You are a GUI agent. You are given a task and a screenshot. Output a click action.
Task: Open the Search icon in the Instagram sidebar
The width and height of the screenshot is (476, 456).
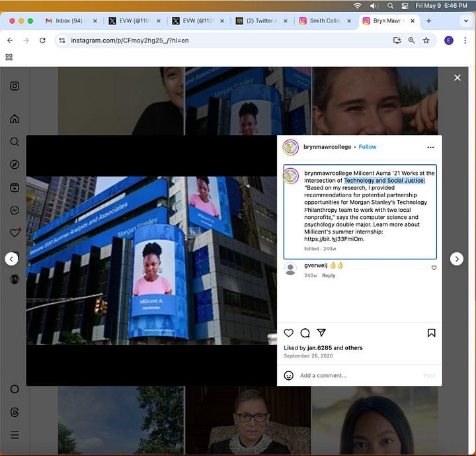[x=15, y=142]
